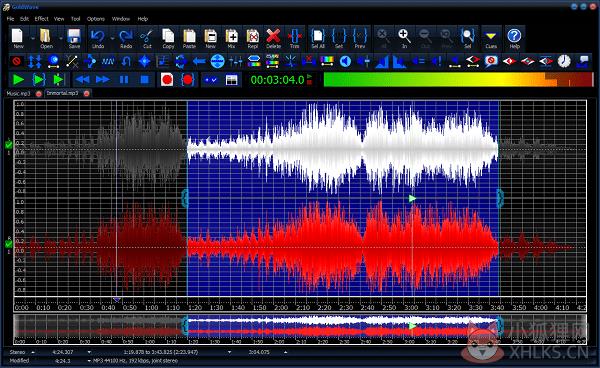This screenshot has width=600, height=368.
Task: Close the Immortal.mp3 tab
Action: point(86,93)
